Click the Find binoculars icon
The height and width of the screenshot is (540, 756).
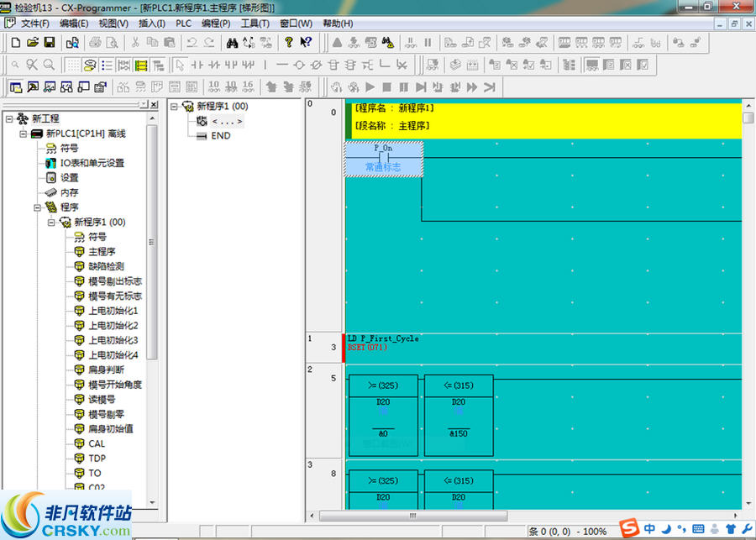[x=232, y=43]
